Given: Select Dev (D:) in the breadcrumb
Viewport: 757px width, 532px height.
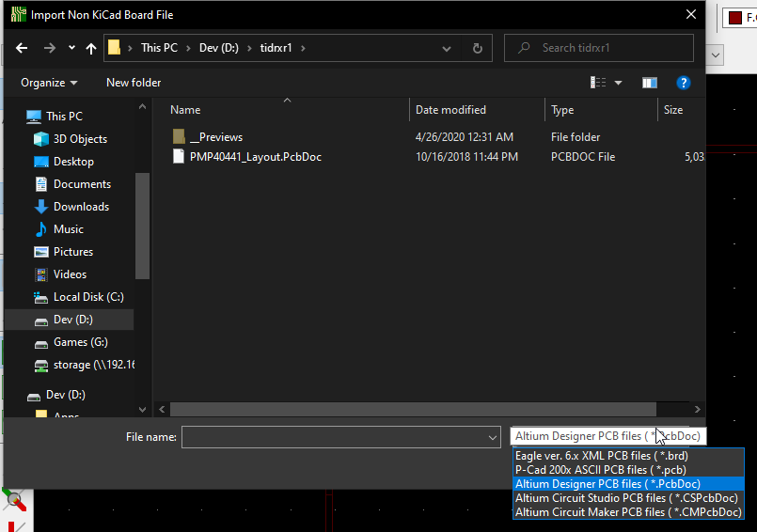Looking at the screenshot, I should [219, 48].
